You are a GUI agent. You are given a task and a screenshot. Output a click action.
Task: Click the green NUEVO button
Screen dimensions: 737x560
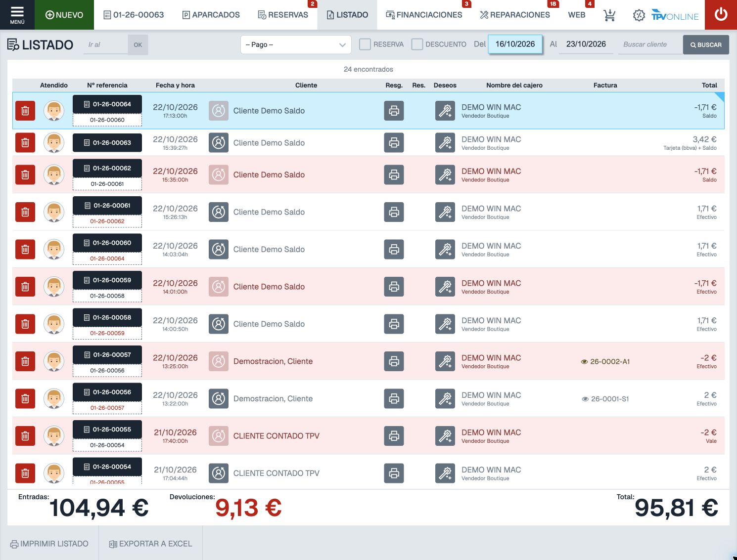click(x=64, y=15)
